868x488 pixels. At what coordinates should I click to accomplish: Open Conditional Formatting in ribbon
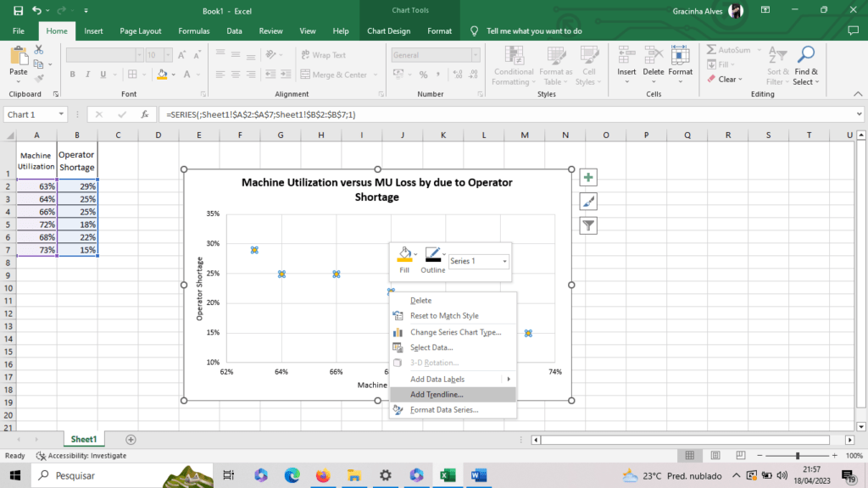point(514,65)
